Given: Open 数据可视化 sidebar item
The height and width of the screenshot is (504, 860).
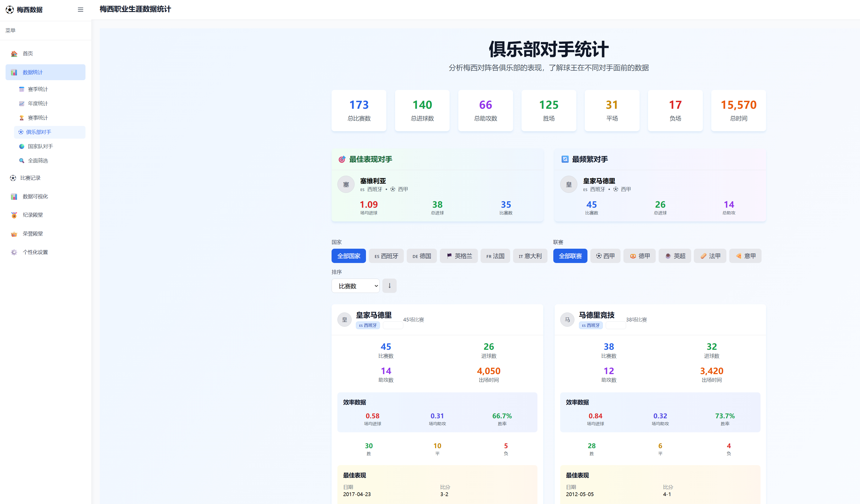Looking at the screenshot, I should coord(46,197).
